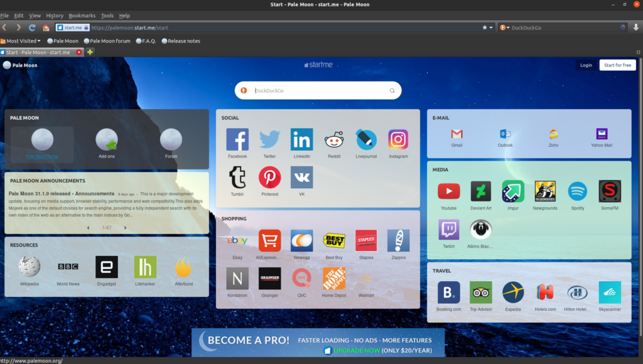Open the search engine selector dropdown
643x364 pixels.
[504, 28]
